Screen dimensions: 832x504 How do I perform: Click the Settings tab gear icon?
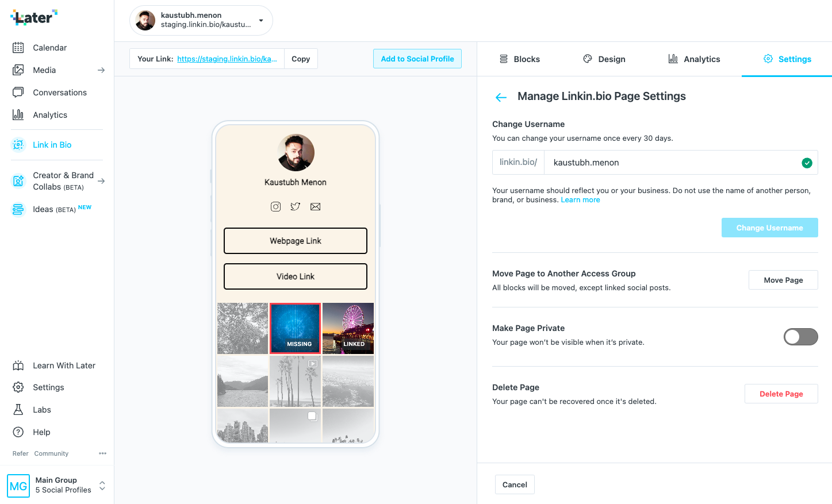point(768,59)
